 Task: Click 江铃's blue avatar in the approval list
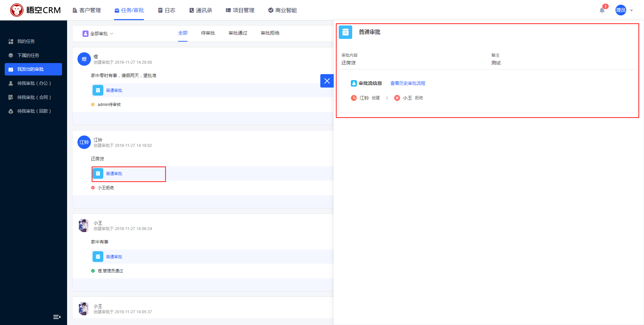click(x=84, y=142)
